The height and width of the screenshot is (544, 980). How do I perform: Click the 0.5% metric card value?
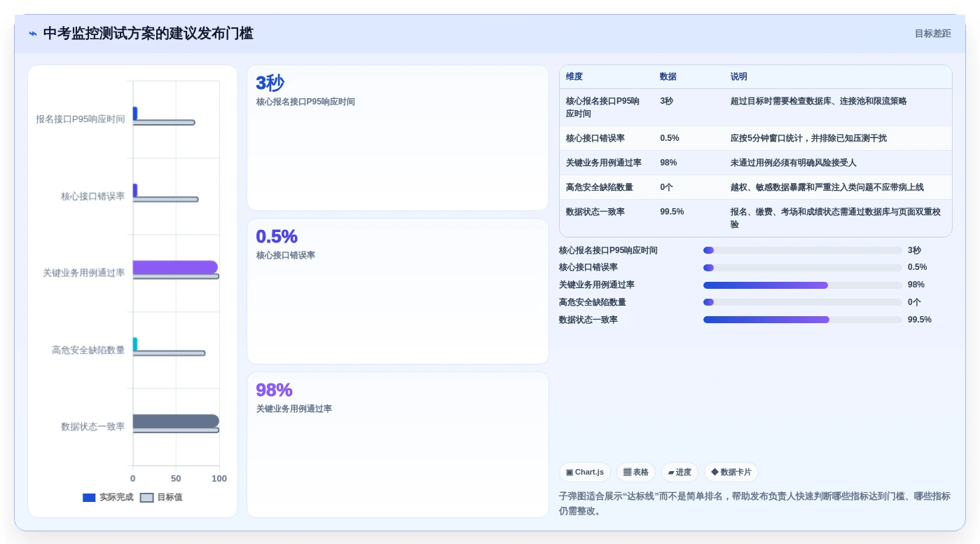277,236
